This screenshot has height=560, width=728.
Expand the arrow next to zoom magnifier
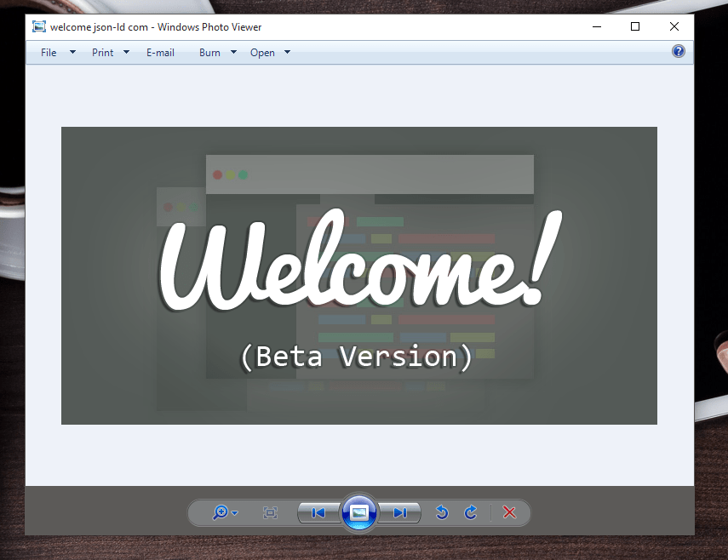[x=235, y=513]
